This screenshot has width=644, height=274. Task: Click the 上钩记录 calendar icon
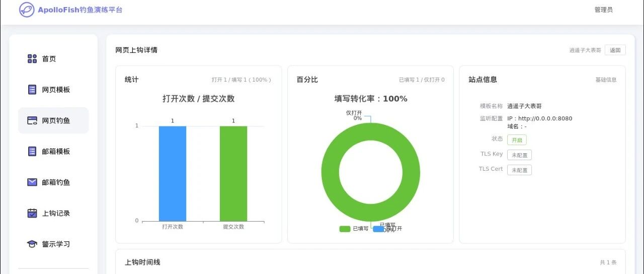tap(32, 213)
